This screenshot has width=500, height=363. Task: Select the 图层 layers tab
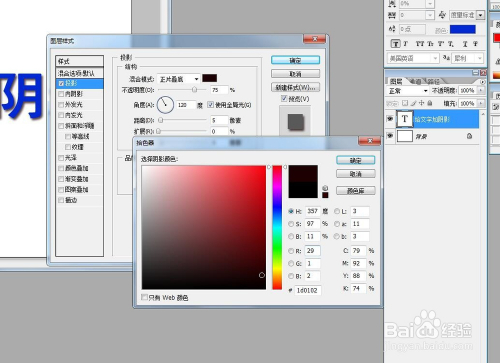click(x=396, y=81)
